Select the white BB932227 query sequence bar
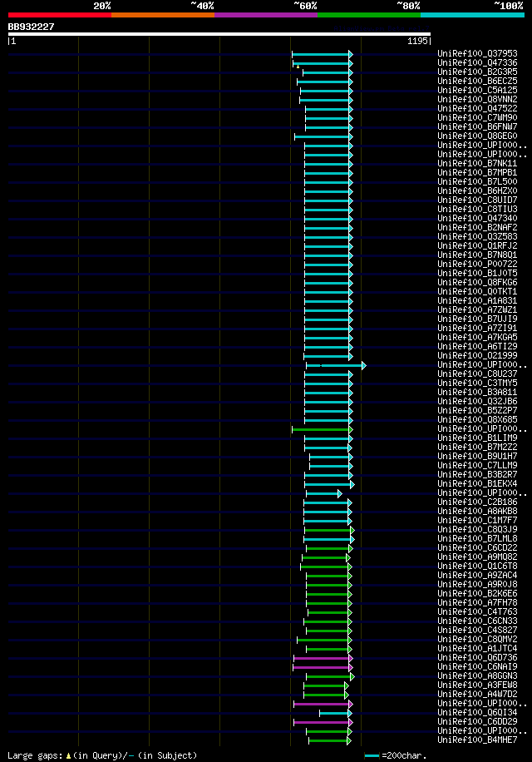Viewport: 532px width, 762px height. (x=219, y=34)
